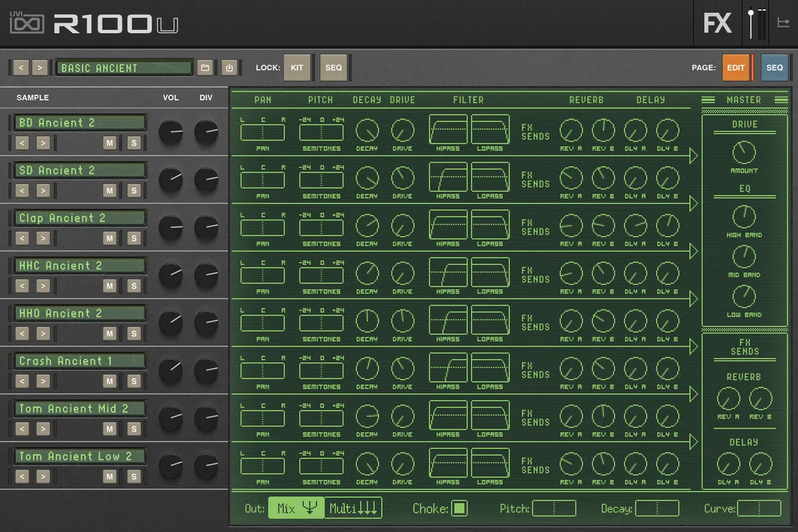This screenshot has width=798, height=532.
Task: Open the Crash Ancient 1 sample selector
Action: tap(80, 361)
